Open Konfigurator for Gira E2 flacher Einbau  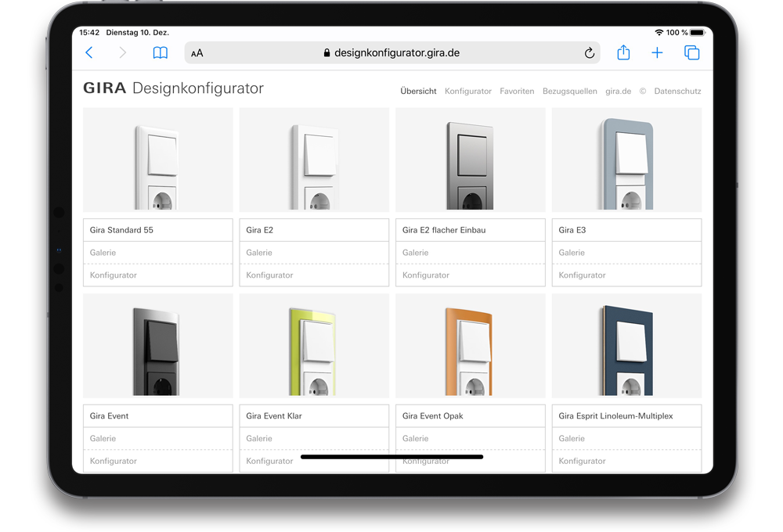point(471,275)
